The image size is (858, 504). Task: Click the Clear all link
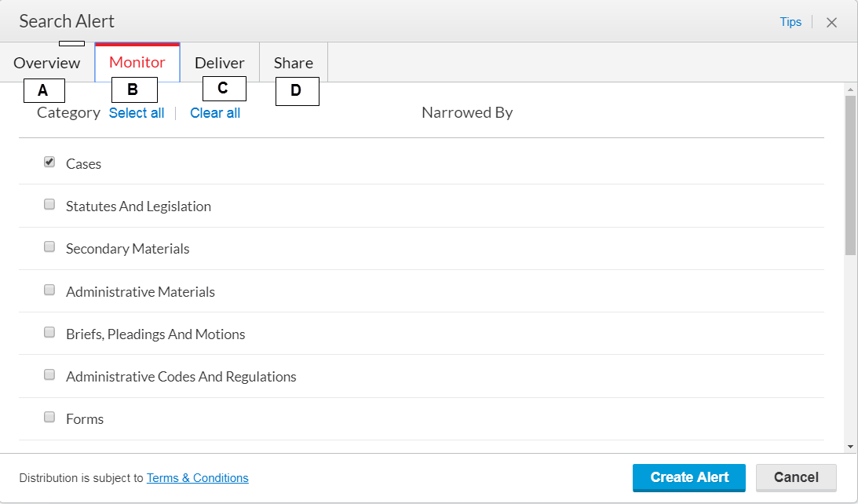pyautogui.click(x=215, y=113)
